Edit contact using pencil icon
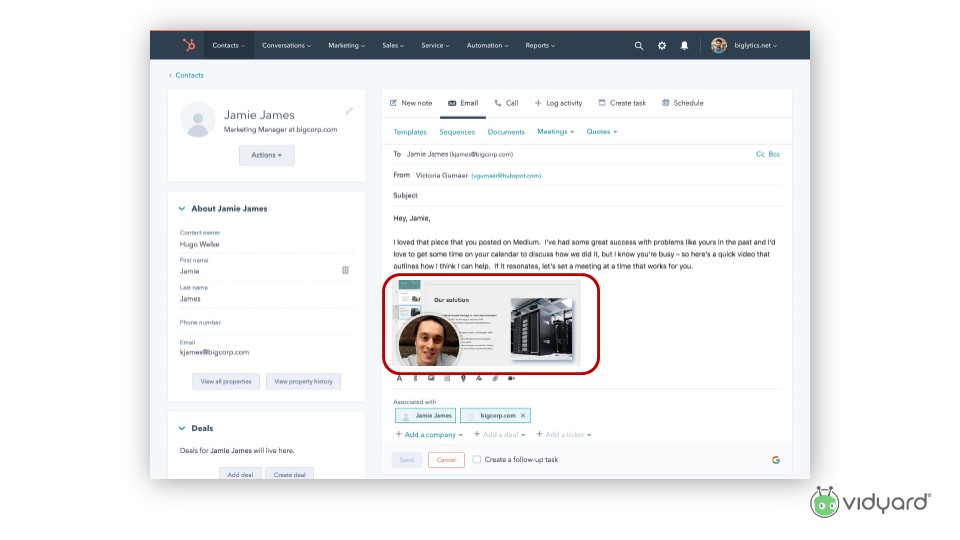The image size is (960, 540). (349, 111)
